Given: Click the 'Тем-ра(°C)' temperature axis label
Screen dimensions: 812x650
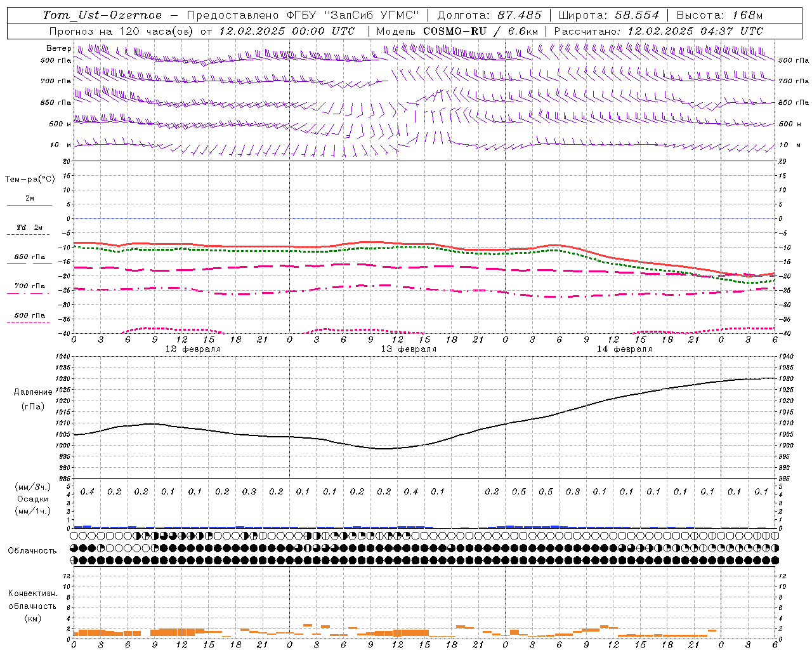Looking at the screenshot, I should (30, 180).
